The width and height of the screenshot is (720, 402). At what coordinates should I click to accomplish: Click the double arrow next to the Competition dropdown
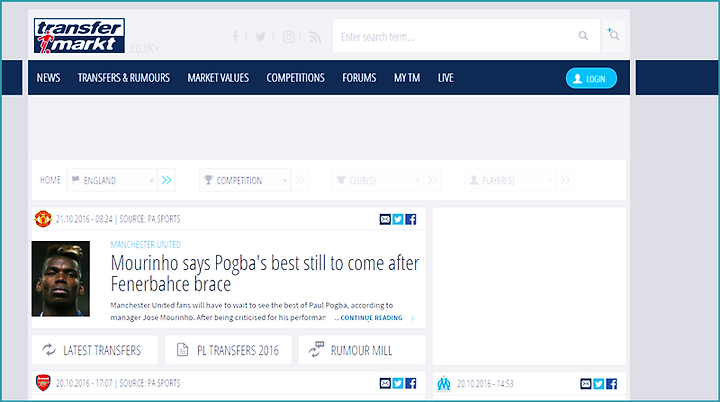point(299,180)
